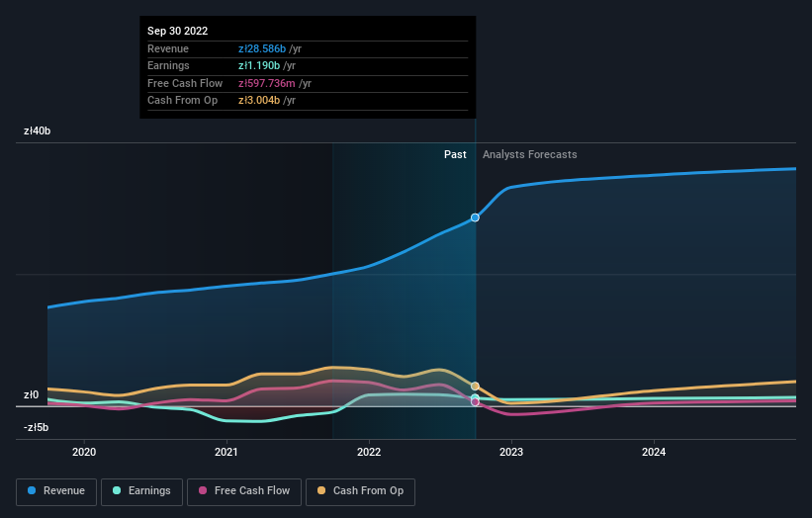
Task: Click the Analysts Forecasts label
Action: click(530, 154)
